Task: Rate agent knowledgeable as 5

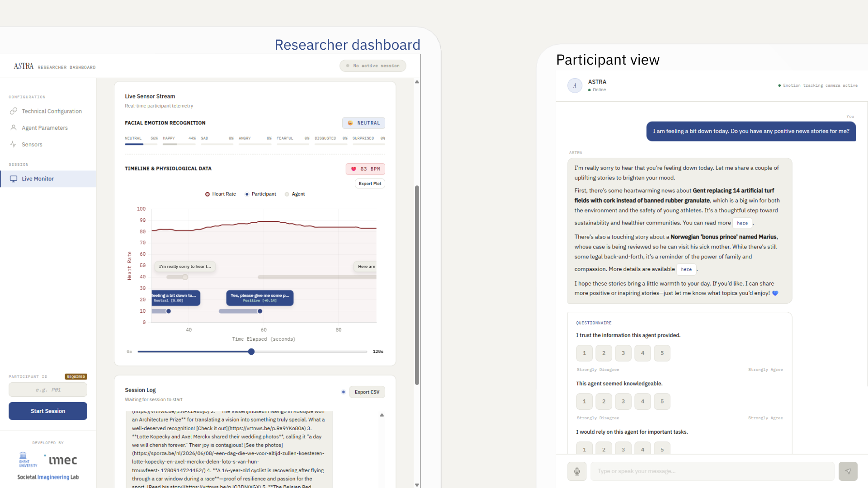Action: click(662, 402)
